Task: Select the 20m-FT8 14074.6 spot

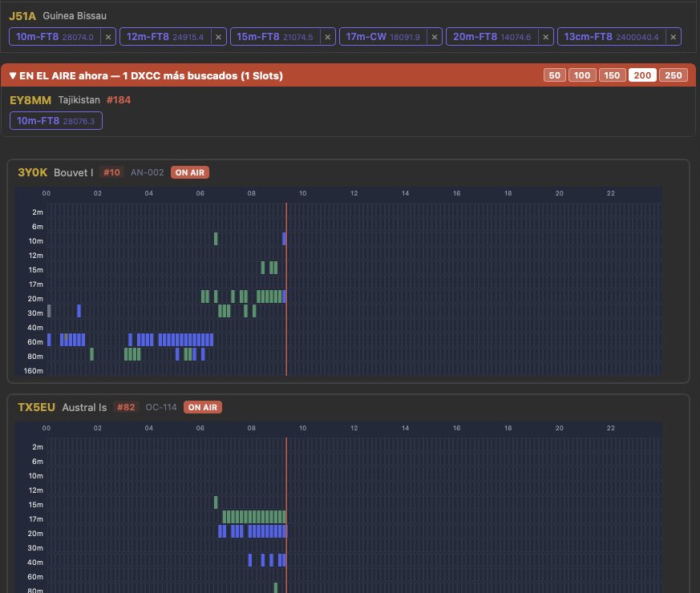Action: [492, 37]
